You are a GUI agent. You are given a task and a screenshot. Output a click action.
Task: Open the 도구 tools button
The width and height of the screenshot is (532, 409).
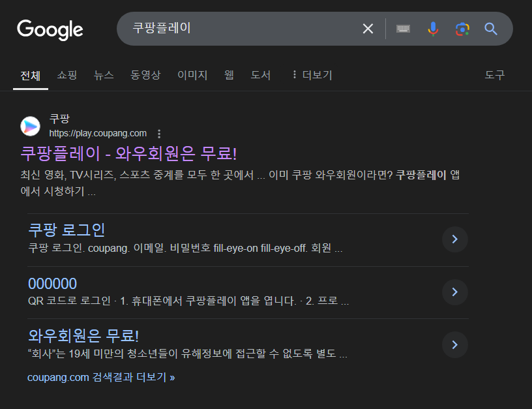(x=495, y=74)
